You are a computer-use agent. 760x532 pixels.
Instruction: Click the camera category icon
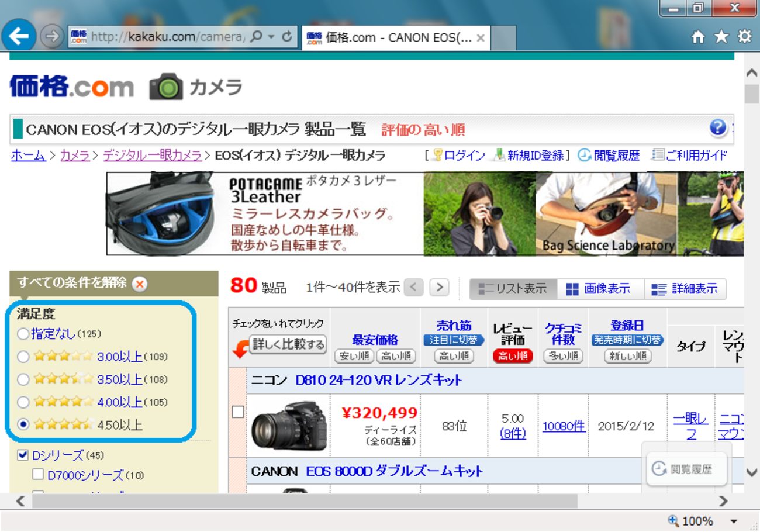coord(166,87)
